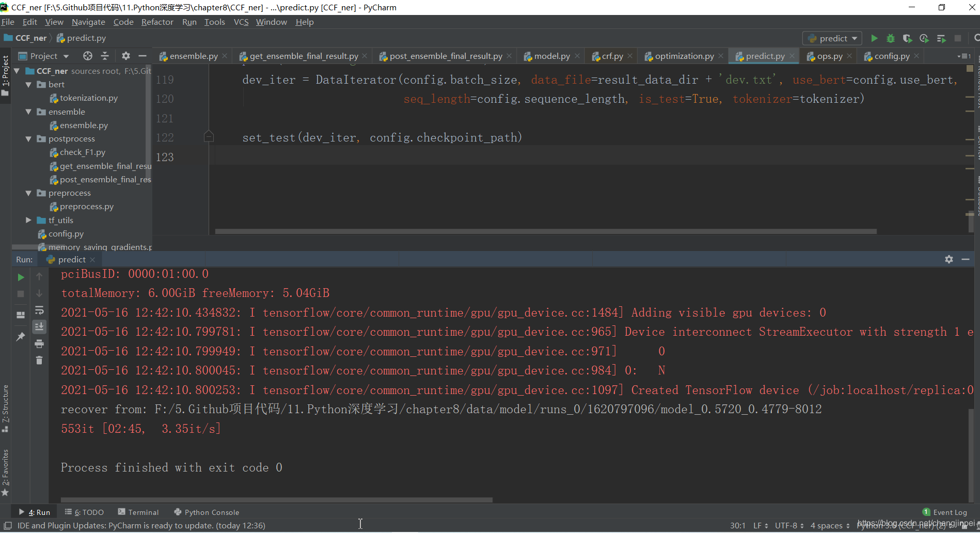Collapse the preprocess folder

(28, 193)
